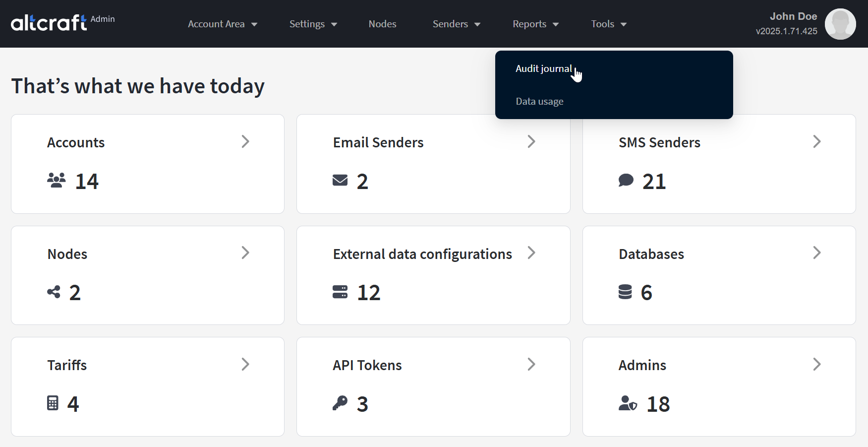Viewport: 868px width, 447px height.
Task: Click the admin shield icon under Admins
Action: click(628, 403)
